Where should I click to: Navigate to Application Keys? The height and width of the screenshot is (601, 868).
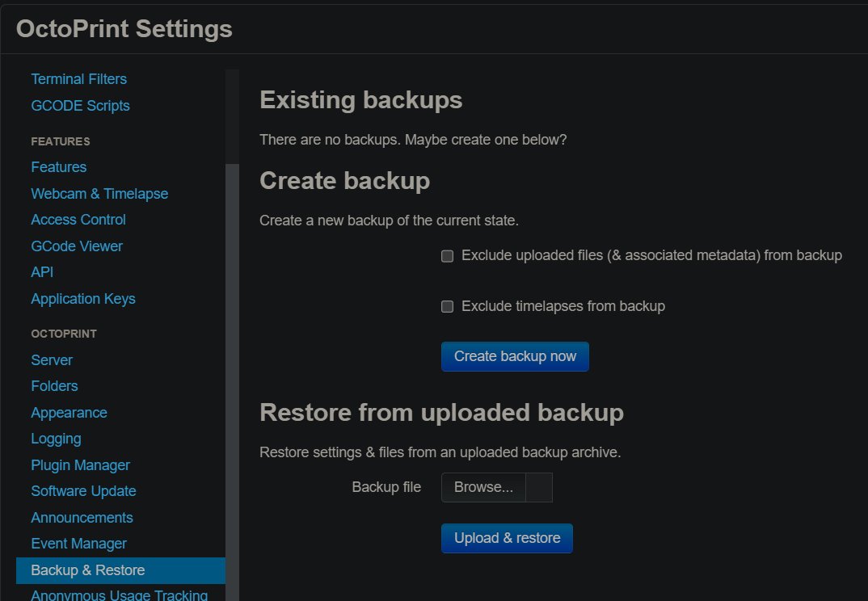83,299
